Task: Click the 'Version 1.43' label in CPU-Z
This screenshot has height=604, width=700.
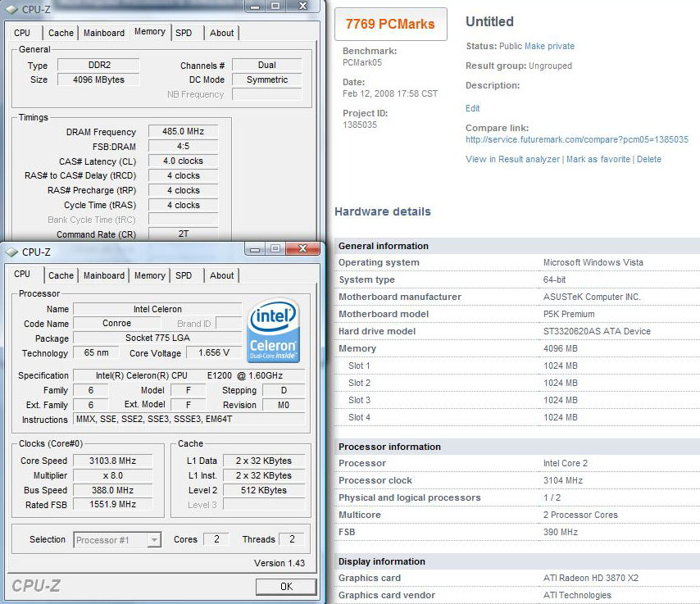Action: [280, 563]
